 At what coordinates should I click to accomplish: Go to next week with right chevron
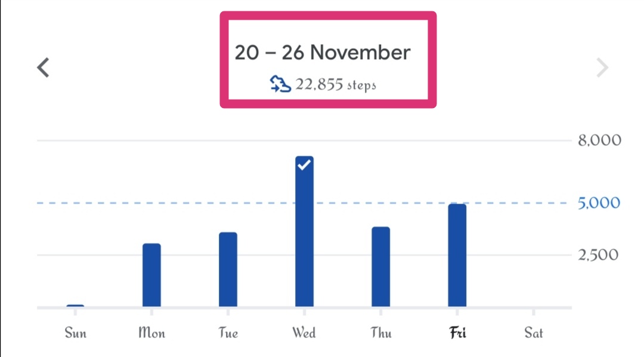tap(602, 67)
